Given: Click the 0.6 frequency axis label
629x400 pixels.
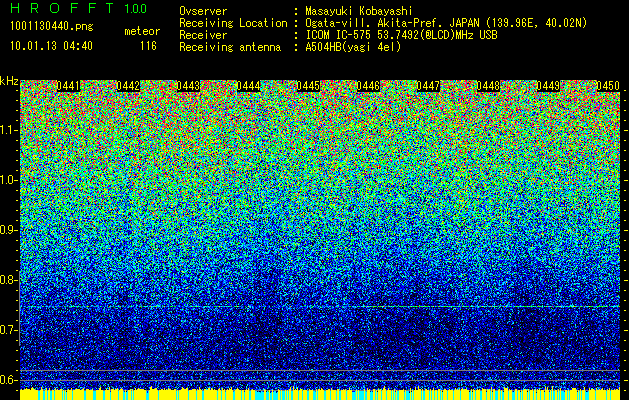Looking at the screenshot, I should pos(9,380).
